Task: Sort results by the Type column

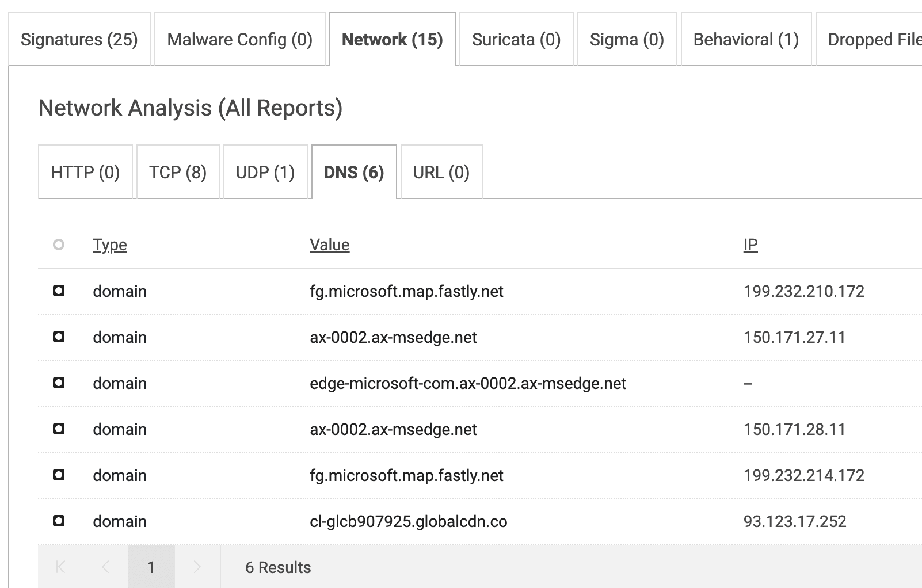Action: click(x=110, y=245)
